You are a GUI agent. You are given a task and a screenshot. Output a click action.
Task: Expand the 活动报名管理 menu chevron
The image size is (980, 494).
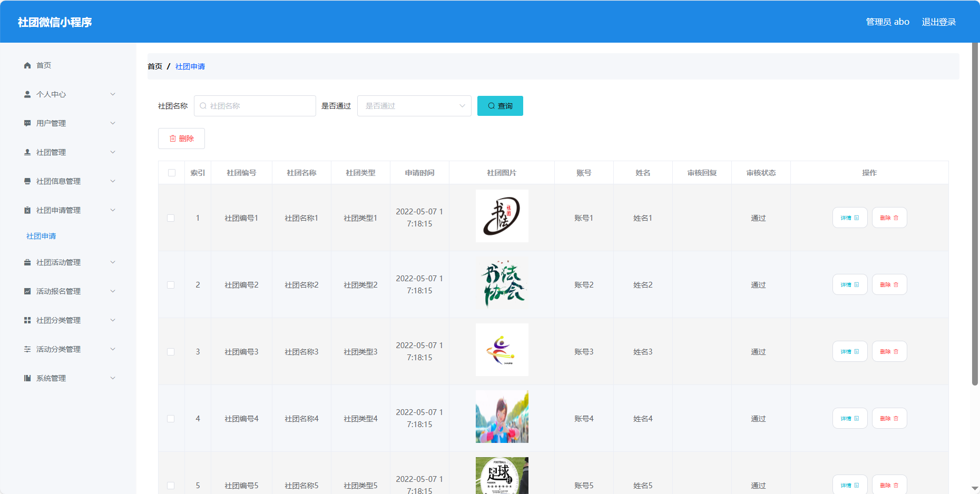click(113, 291)
